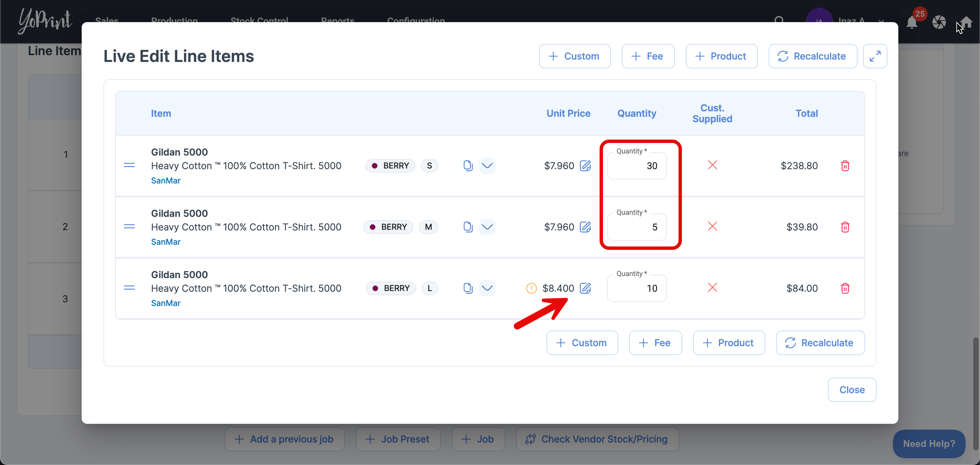Open SanMar link in BERRY S row

(x=165, y=180)
